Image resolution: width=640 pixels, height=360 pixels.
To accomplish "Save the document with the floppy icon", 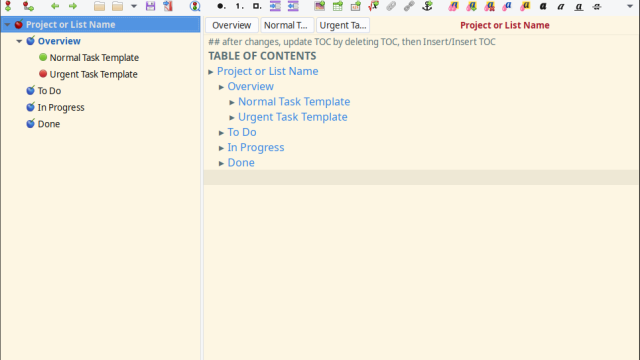I will [x=151, y=6].
